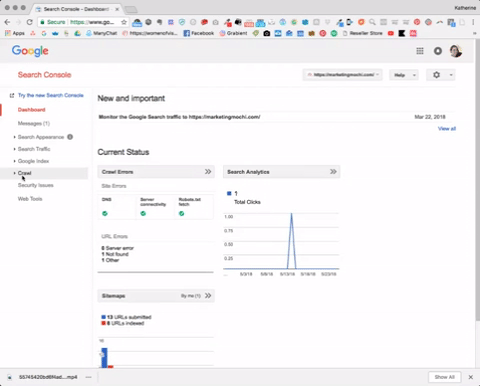
Task: Open the Google apps grid icon
Action: pos(420,51)
